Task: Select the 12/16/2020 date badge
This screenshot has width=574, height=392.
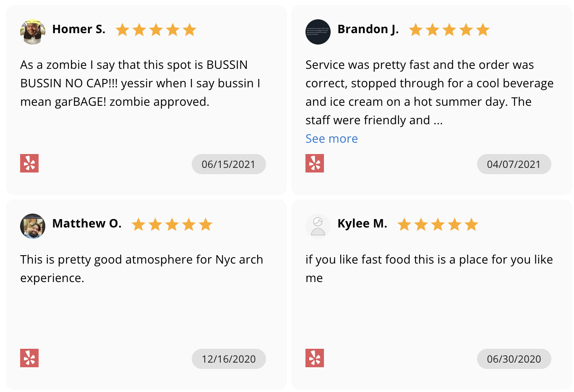Action: 229,359
